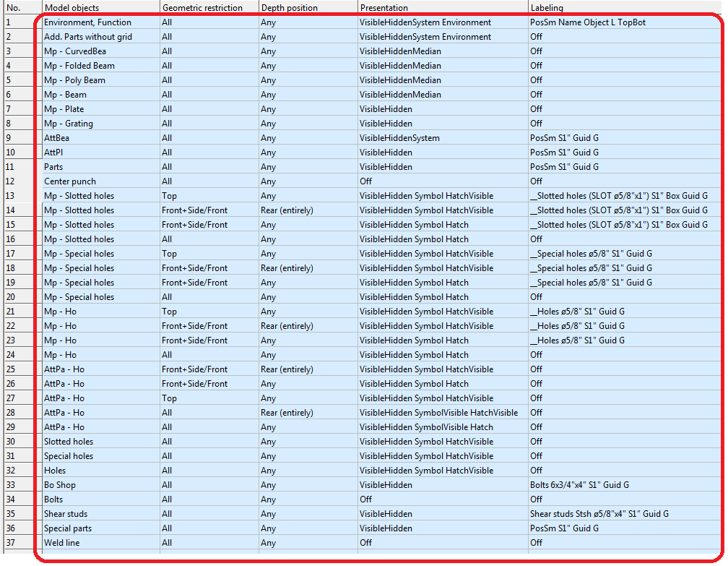The height and width of the screenshot is (566, 728).
Task: Select the Parts cell in row 11
Action: pyautogui.click(x=101, y=166)
